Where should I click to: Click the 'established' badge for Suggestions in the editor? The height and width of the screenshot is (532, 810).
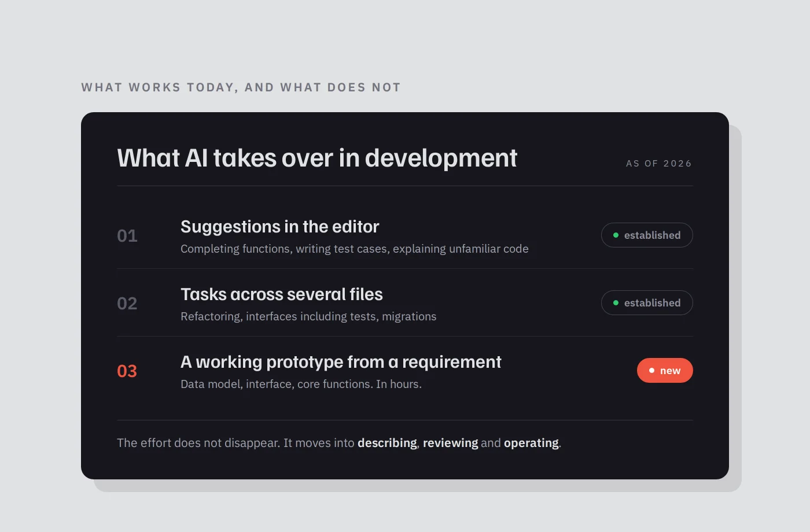647,235
